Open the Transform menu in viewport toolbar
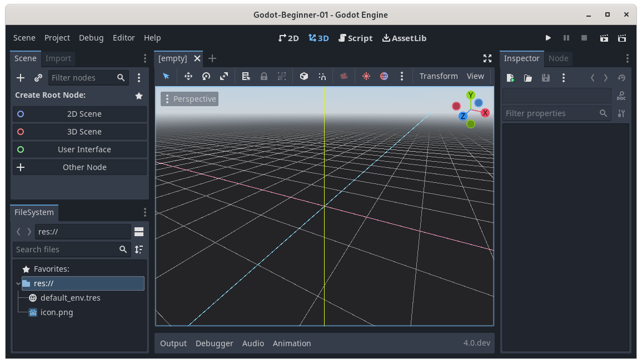The image size is (642, 364). pyautogui.click(x=439, y=76)
